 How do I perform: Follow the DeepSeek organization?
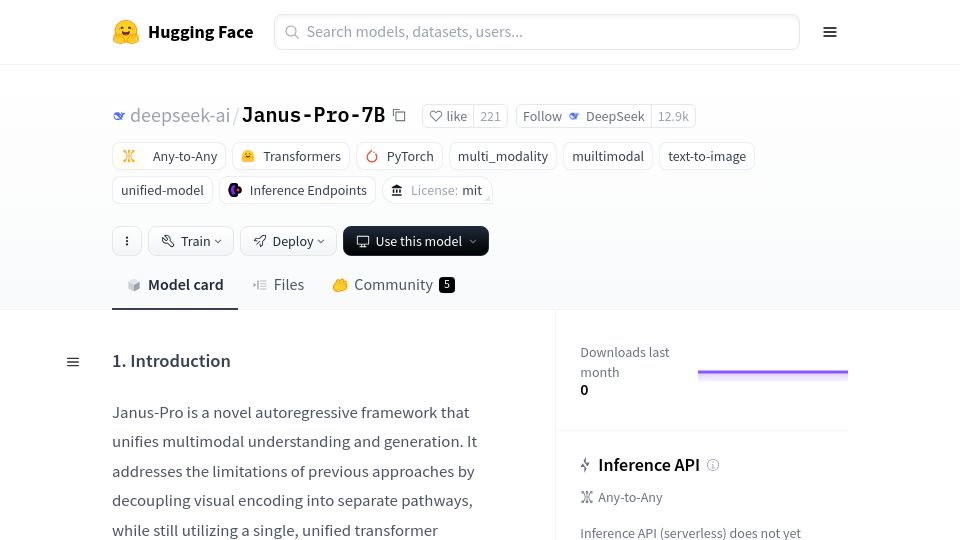pyautogui.click(x=583, y=116)
